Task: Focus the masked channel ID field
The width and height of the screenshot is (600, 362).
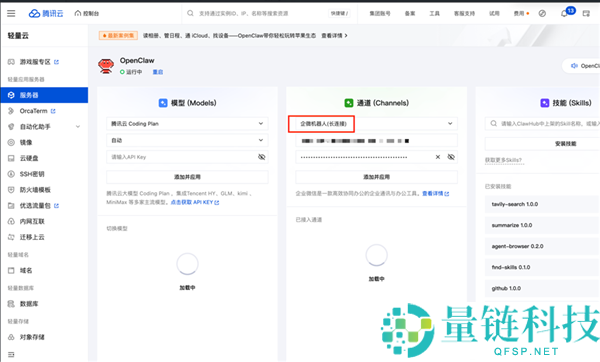Action: 377,141
